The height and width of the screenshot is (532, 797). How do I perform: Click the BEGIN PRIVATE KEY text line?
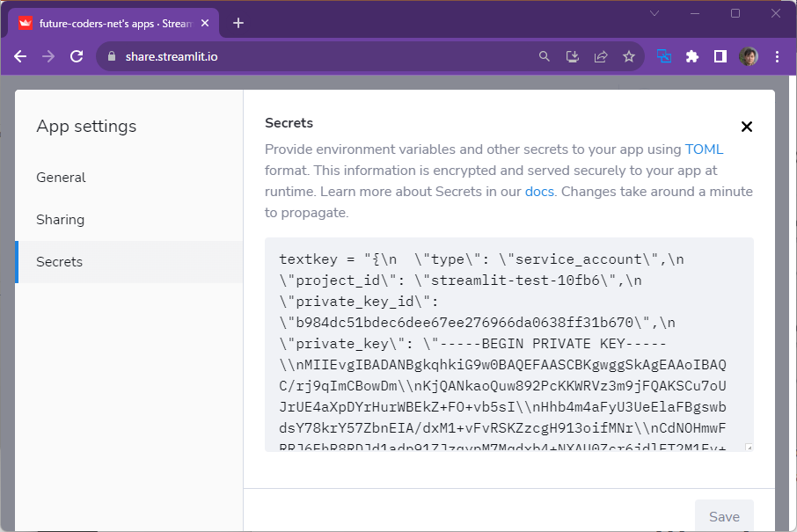[x=472, y=344]
